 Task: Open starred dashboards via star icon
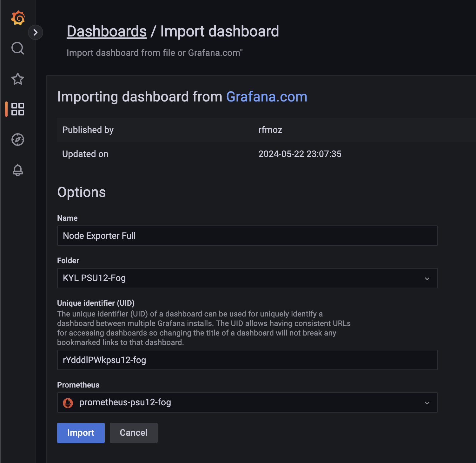pos(18,79)
